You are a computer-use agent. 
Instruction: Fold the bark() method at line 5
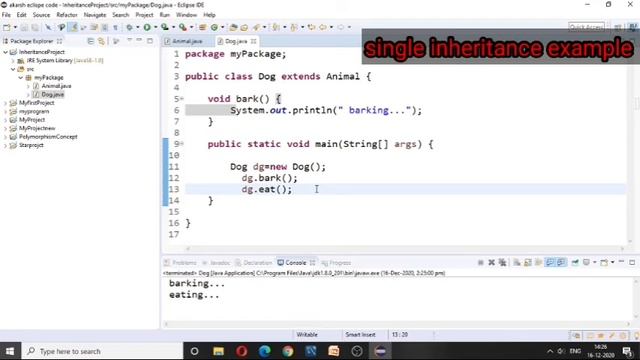(182, 98)
